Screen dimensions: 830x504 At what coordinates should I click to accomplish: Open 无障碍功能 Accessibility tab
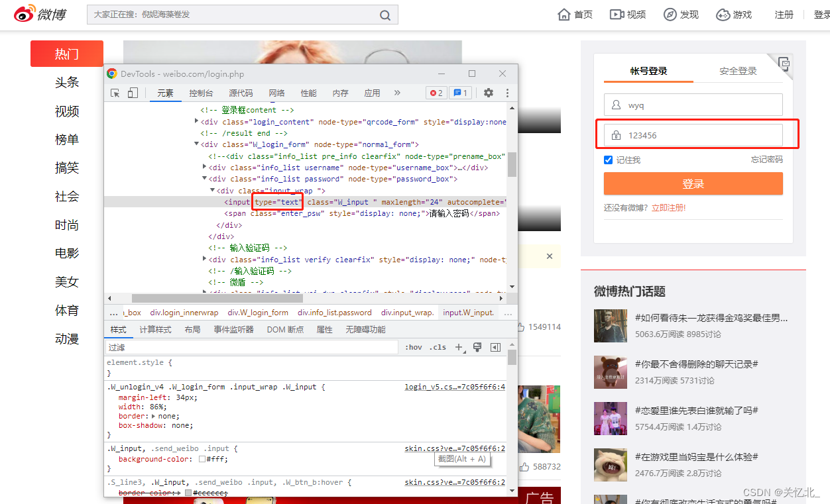365,329
